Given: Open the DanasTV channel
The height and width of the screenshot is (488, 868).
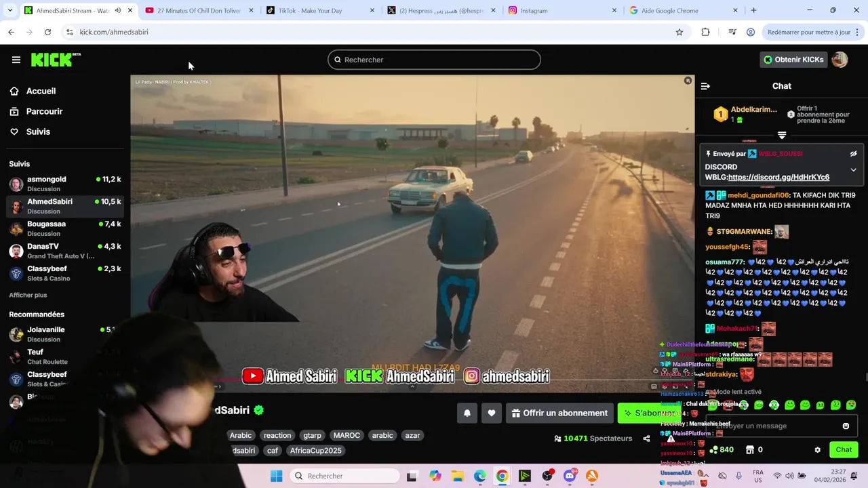Looking at the screenshot, I should click(x=64, y=251).
